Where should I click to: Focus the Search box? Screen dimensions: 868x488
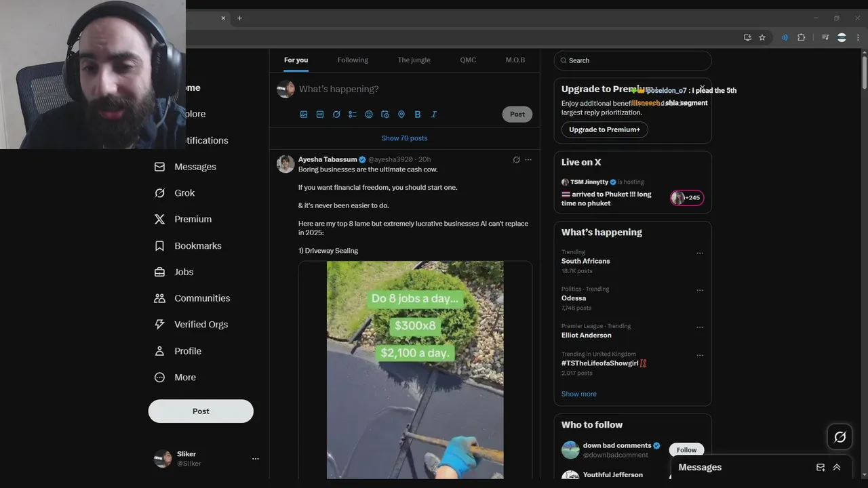(x=633, y=60)
